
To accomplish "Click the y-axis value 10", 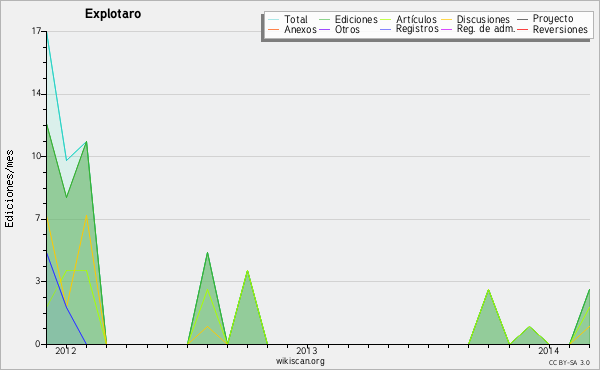I will pos(36,156).
